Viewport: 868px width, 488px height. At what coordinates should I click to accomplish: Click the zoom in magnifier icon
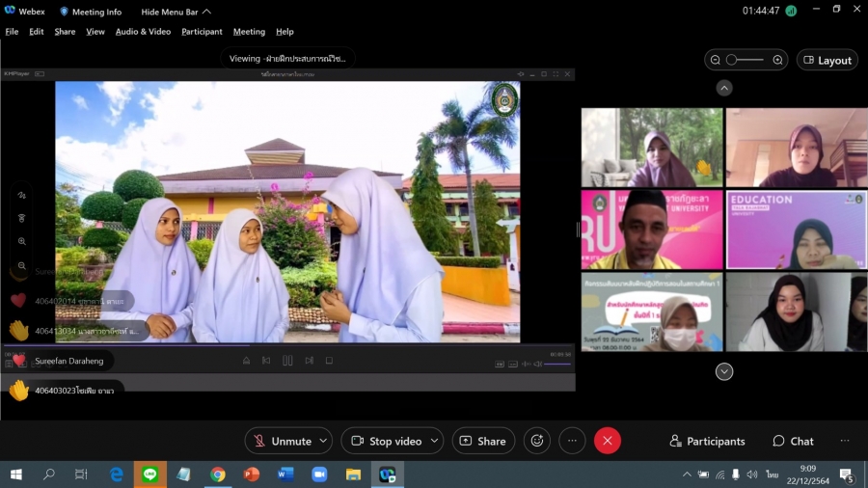(x=777, y=60)
